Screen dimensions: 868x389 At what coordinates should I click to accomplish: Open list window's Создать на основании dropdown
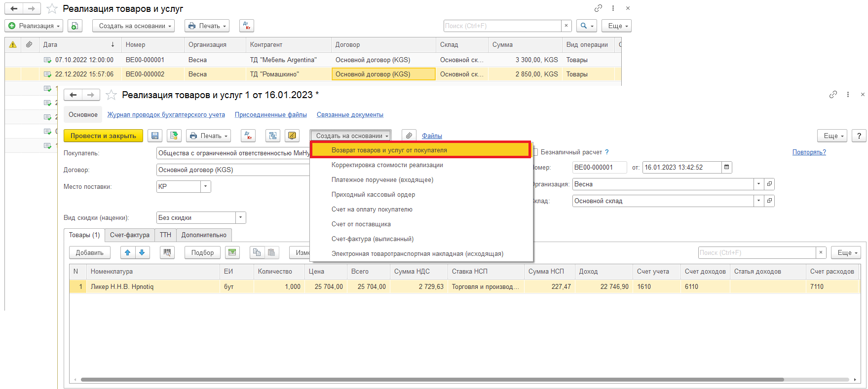point(133,26)
